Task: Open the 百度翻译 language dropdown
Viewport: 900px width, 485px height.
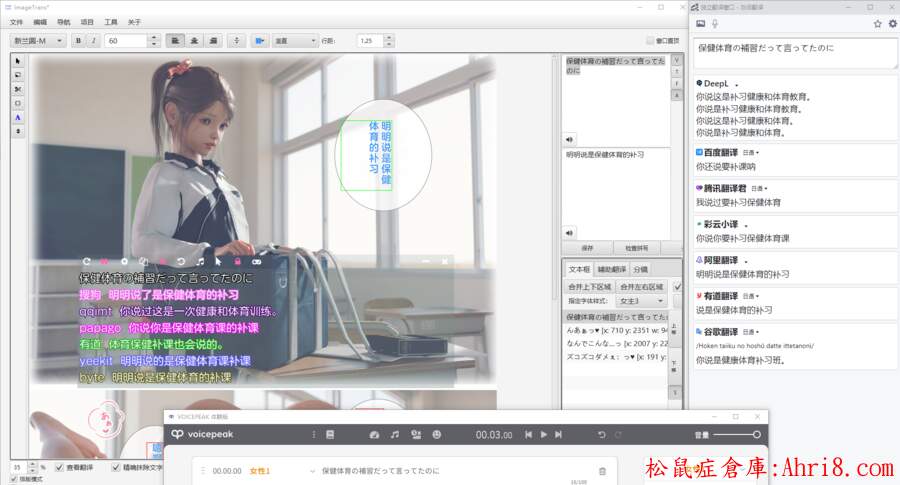Action: [750, 152]
